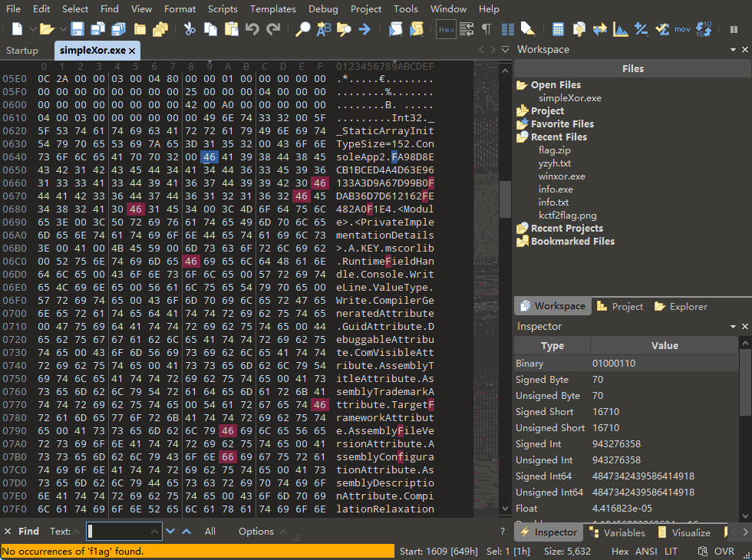
Task: Open the Histogram tool icon
Action: [x=620, y=30]
